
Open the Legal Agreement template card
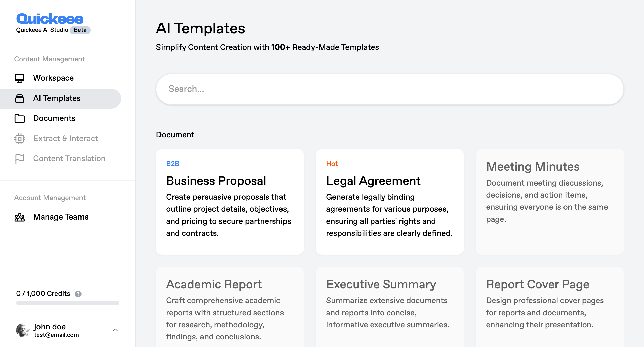(390, 202)
